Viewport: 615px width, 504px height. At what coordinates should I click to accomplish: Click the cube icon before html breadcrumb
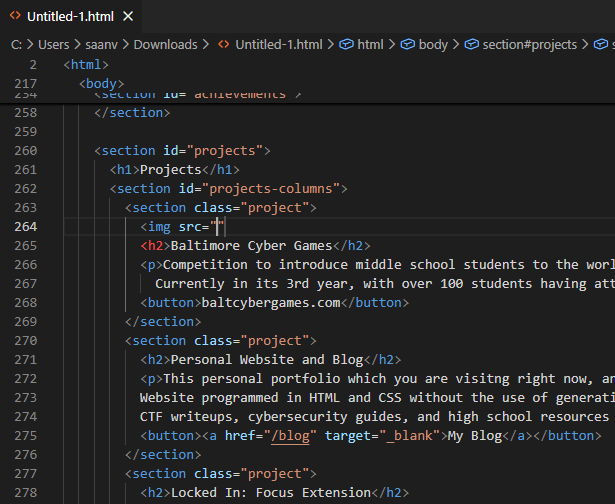[346, 44]
